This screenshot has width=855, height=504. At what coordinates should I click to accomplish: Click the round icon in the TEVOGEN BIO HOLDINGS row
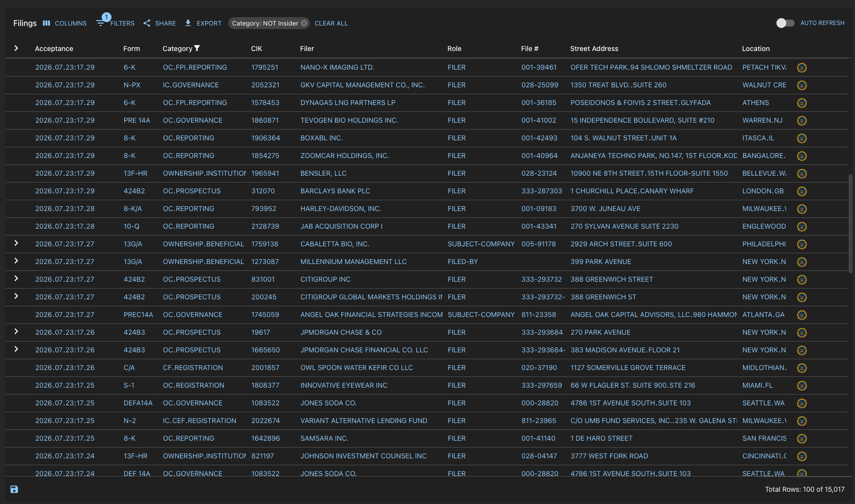tap(802, 121)
